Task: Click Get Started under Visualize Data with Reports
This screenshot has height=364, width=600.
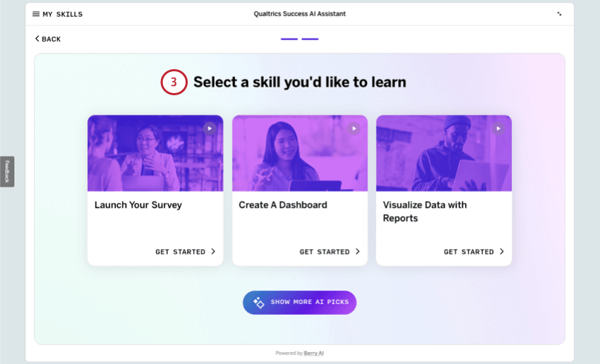Action: (x=474, y=252)
